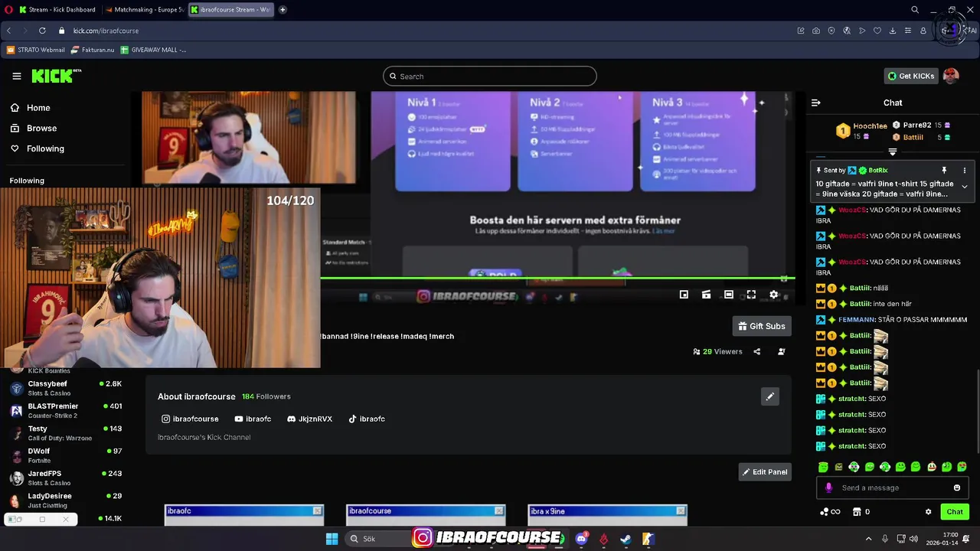Open GIVEAWAY MALL bookmark
The width and height of the screenshot is (980, 551).
click(x=153, y=50)
